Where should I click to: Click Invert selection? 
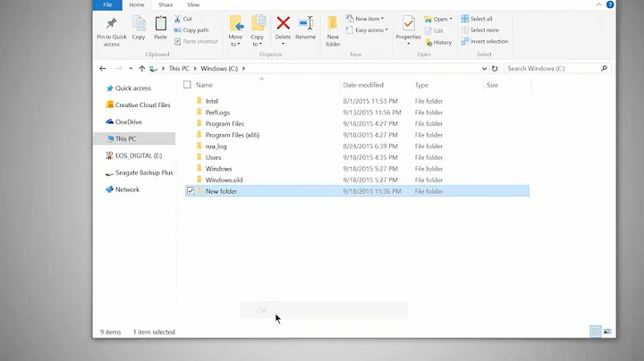484,41
